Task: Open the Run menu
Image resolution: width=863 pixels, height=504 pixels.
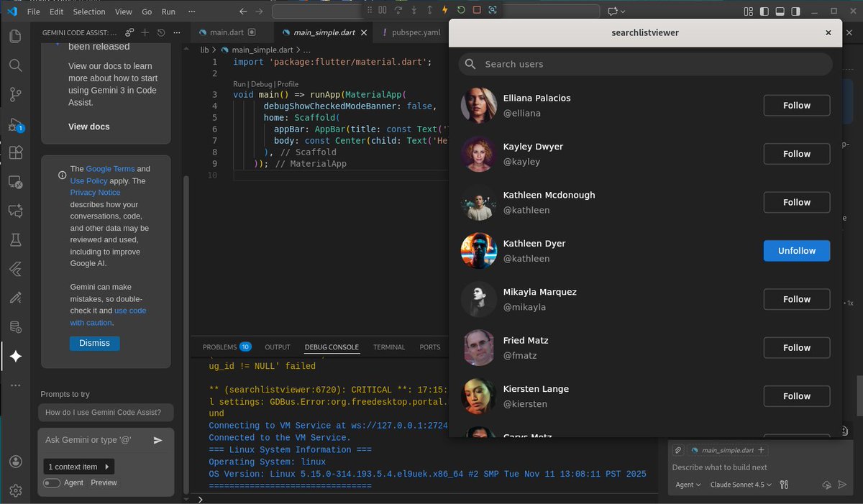Action: (x=168, y=12)
